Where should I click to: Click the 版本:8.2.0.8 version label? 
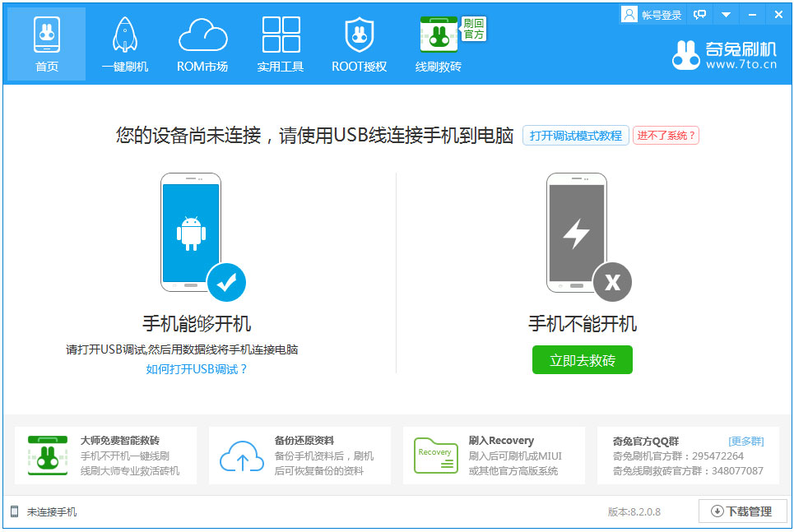[634, 511]
